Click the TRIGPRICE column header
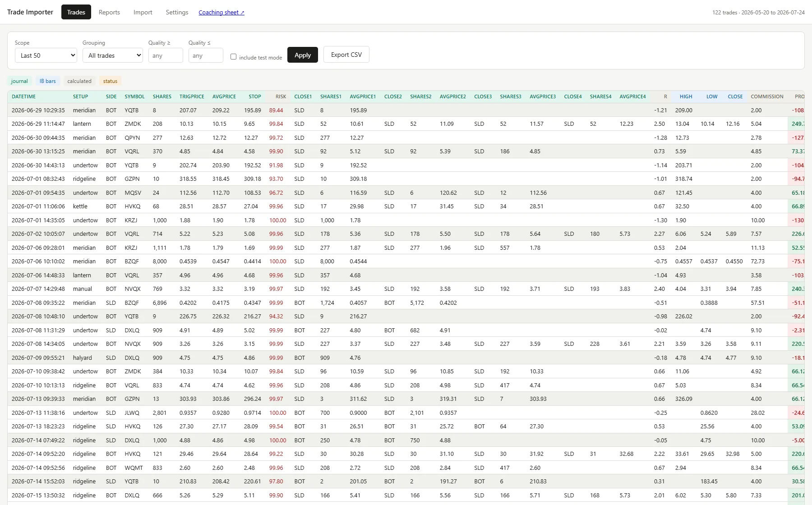 [x=192, y=96]
